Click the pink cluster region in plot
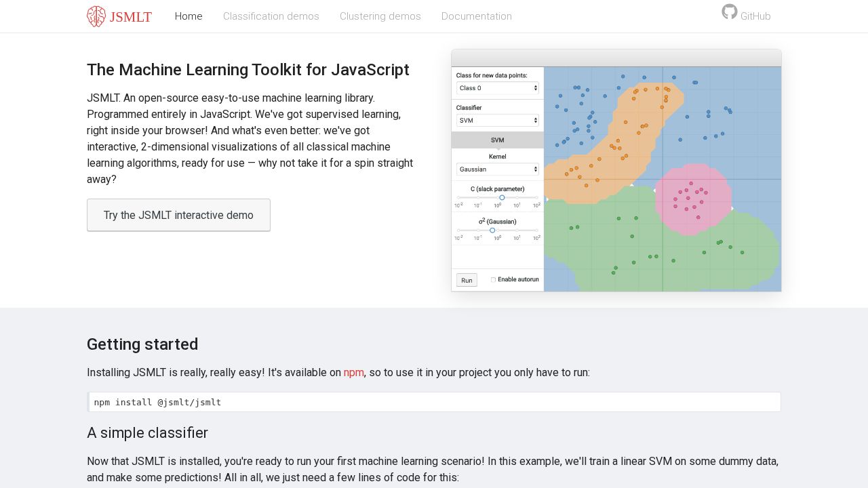 pos(693,200)
